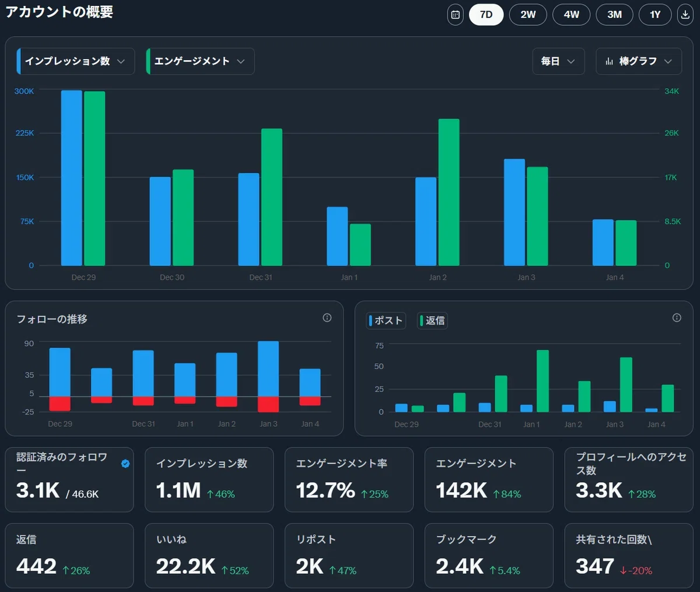Download the analytics data
The height and width of the screenshot is (592, 700).
685,15
